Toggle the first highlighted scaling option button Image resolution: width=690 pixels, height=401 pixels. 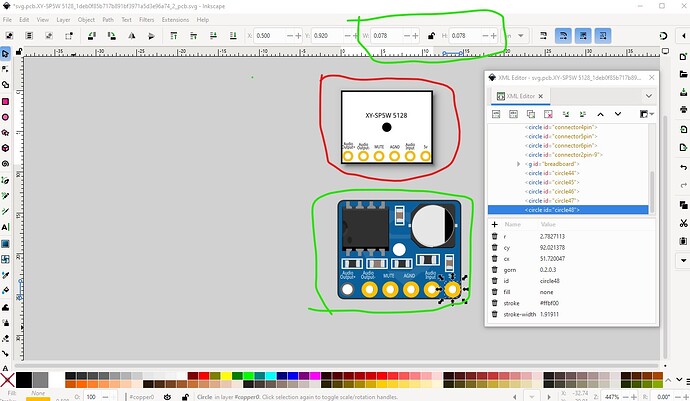point(563,35)
